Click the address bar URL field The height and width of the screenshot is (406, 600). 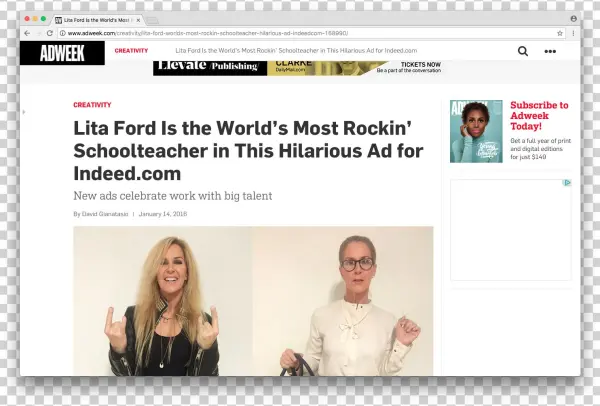click(x=306, y=33)
